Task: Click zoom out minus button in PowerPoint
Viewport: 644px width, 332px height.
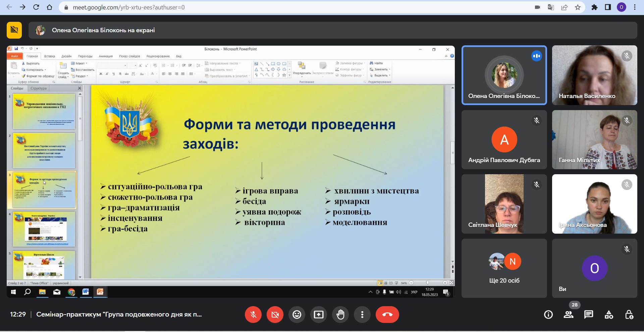Action: tap(412, 283)
